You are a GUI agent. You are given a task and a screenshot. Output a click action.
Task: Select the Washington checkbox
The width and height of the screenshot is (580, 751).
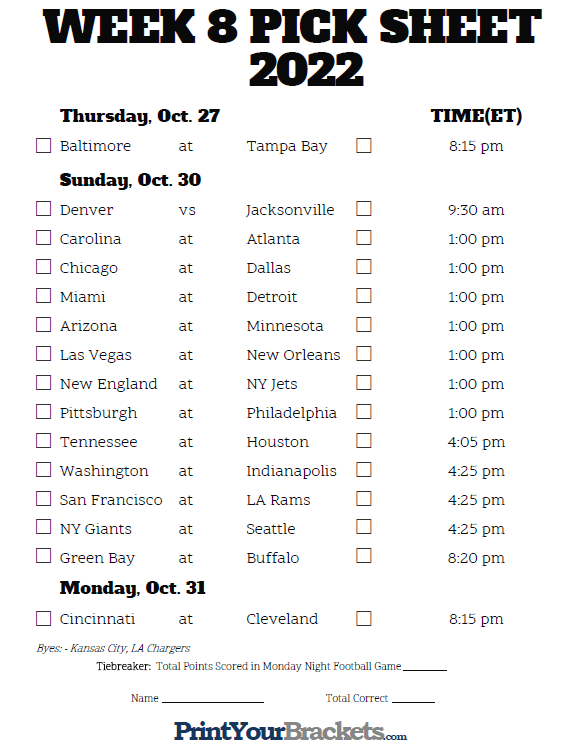(44, 470)
